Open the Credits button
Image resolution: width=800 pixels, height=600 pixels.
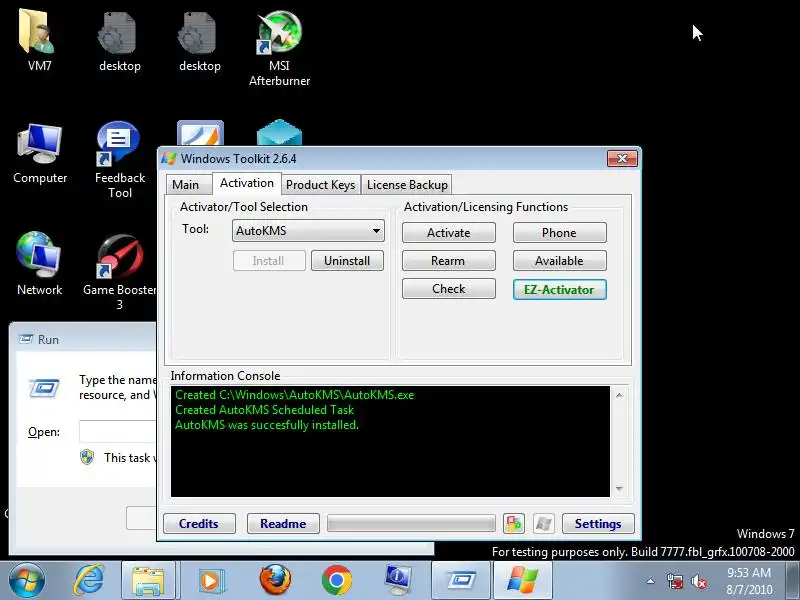[x=199, y=523]
